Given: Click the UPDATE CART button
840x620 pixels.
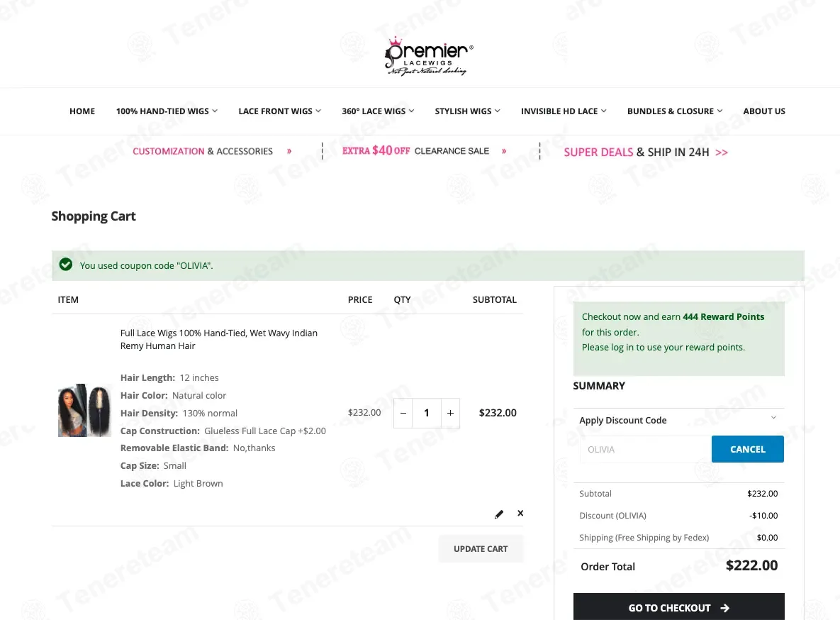Looking at the screenshot, I should [481, 548].
